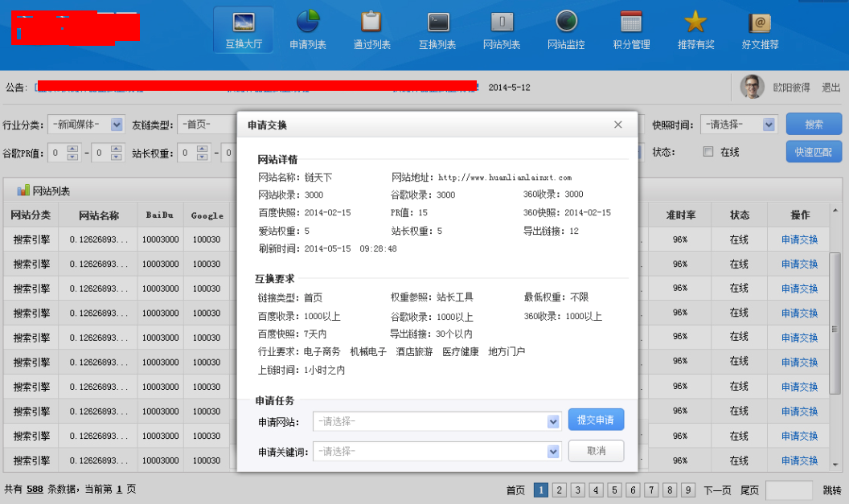Expand the 申请网站 dropdown
Screen dimensions: 849x504
point(553,422)
